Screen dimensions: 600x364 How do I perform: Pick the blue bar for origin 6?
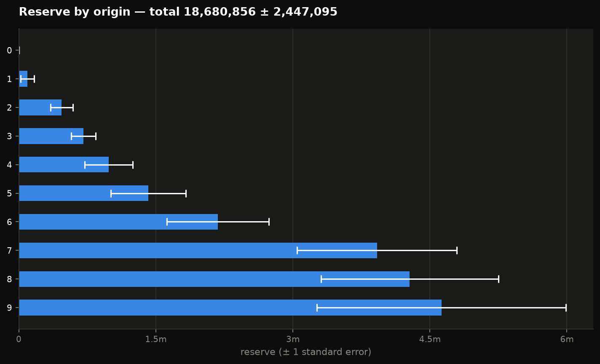[x=118, y=222]
